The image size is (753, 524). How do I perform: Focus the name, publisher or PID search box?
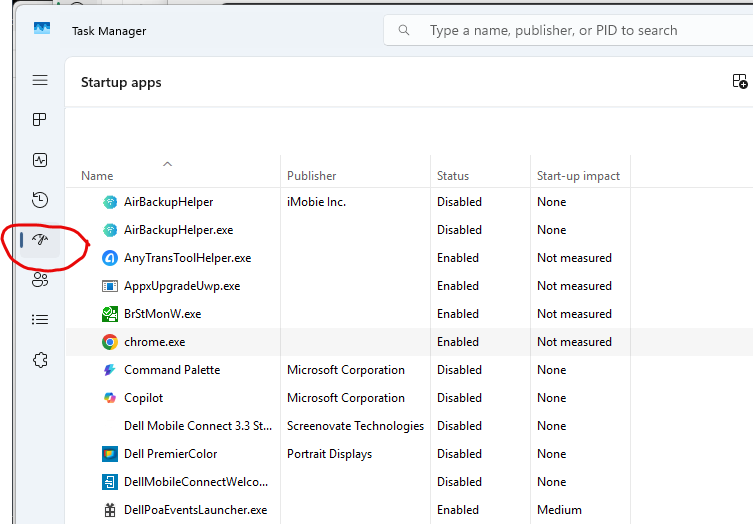click(568, 30)
